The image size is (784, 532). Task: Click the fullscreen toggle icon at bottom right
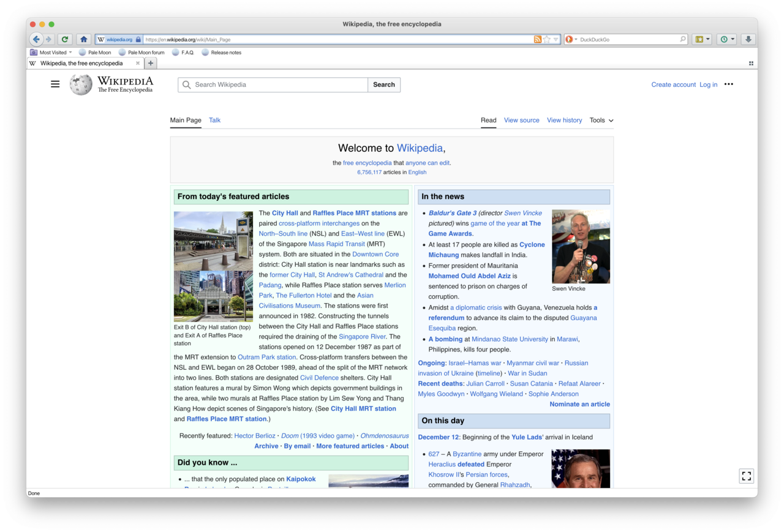[746, 476]
